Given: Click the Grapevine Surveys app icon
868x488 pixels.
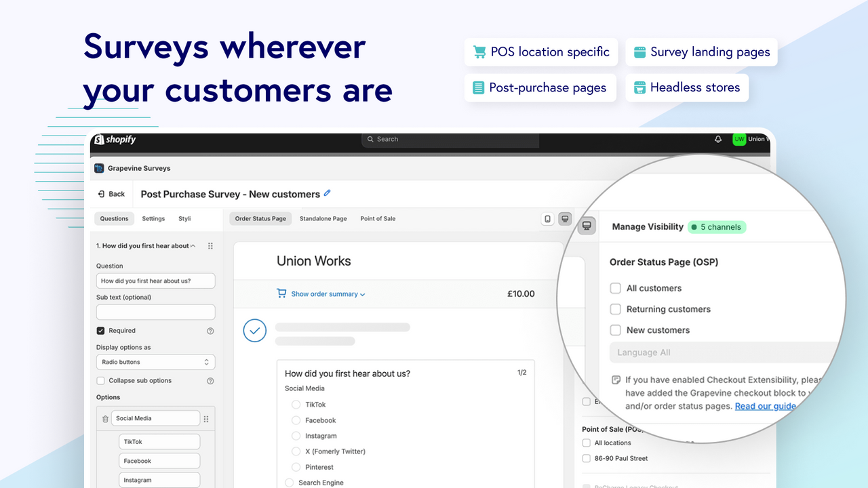Looking at the screenshot, I should [99, 167].
